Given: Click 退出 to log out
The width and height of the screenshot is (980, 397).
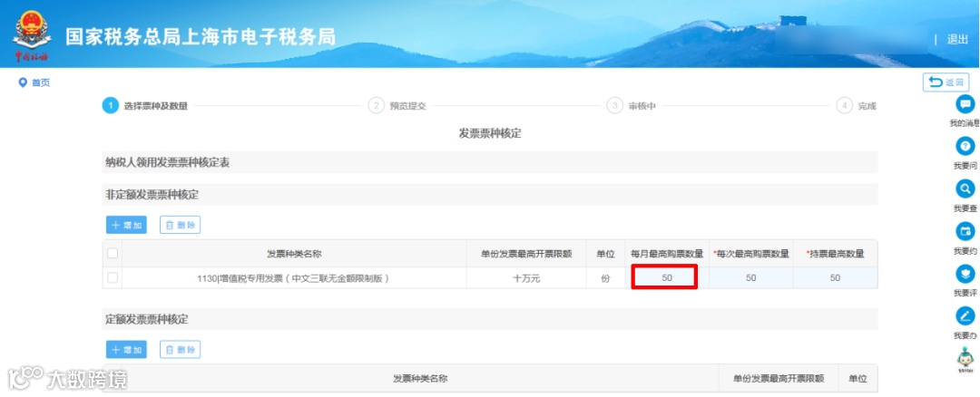Looking at the screenshot, I should [957, 39].
